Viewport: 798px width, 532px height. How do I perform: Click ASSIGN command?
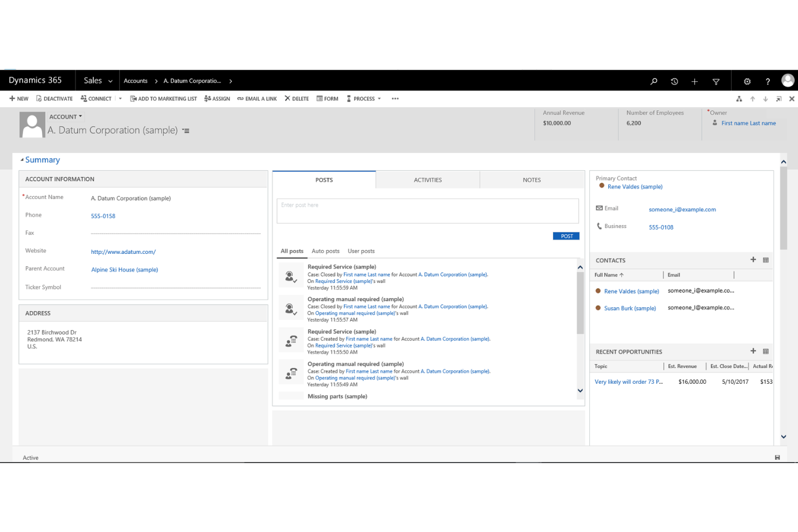tap(217, 99)
